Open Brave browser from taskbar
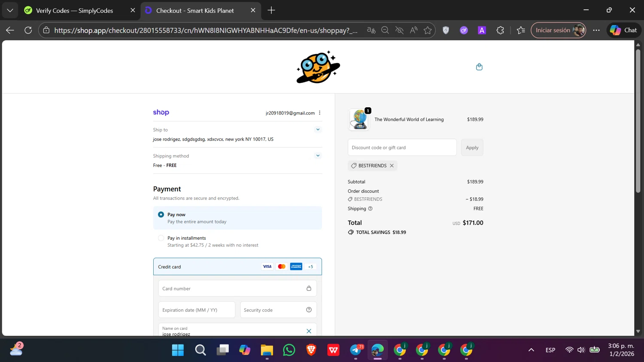644x362 pixels. [311, 350]
